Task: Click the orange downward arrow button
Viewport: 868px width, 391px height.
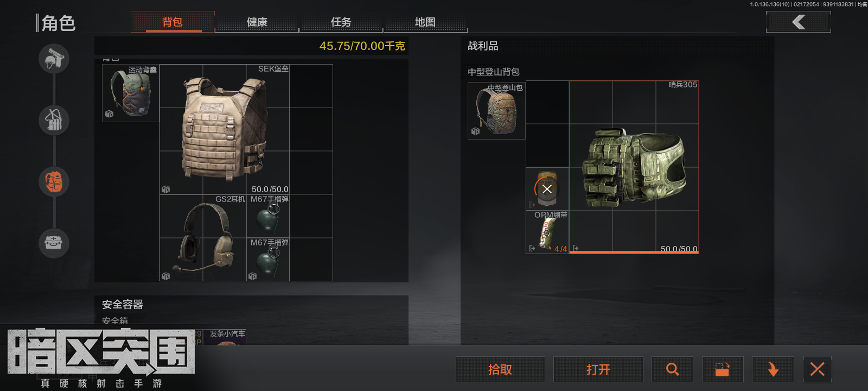Action: tap(773, 370)
